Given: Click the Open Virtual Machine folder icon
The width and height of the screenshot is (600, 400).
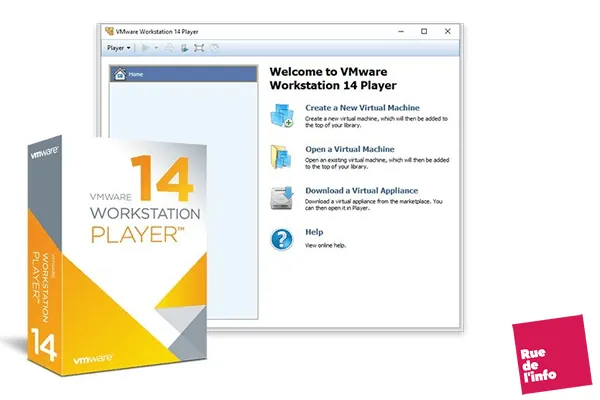Looking at the screenshot, I should [x=282, y=157].
